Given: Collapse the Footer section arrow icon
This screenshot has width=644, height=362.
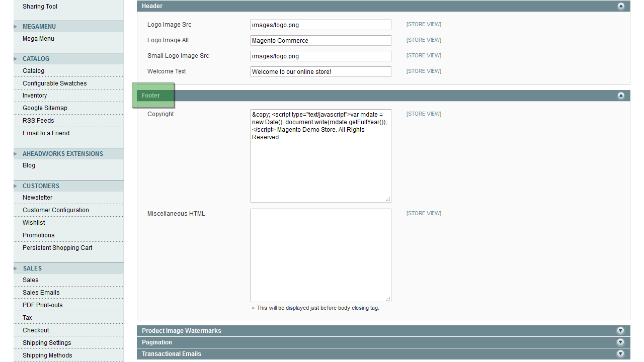Looking at the screenshot, I should [x=621, y=96].
